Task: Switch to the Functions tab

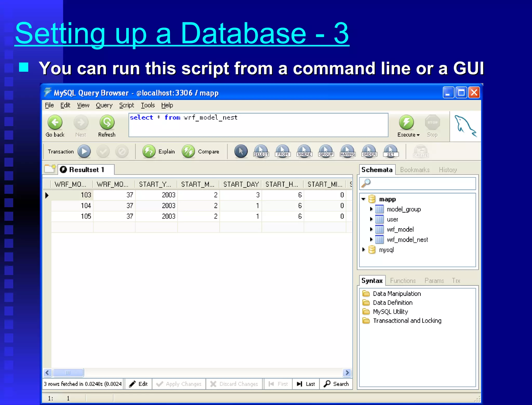Action: [x=403, y=281]
